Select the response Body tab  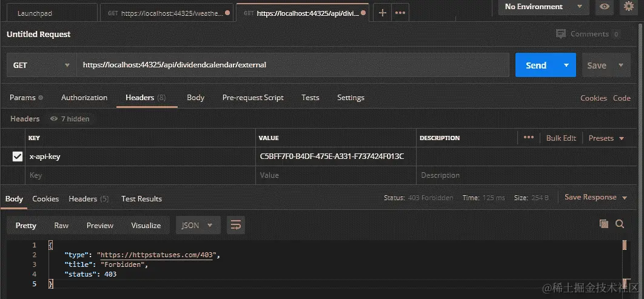[x=14, y=199]
